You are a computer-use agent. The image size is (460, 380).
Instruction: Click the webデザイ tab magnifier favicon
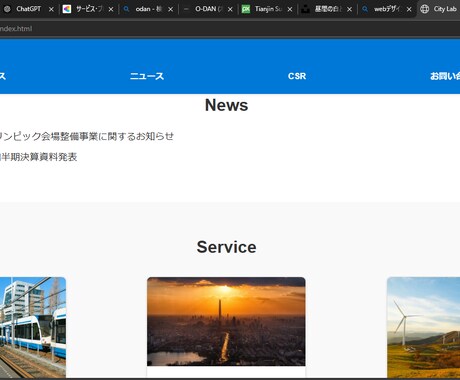(x=365, y=9)
